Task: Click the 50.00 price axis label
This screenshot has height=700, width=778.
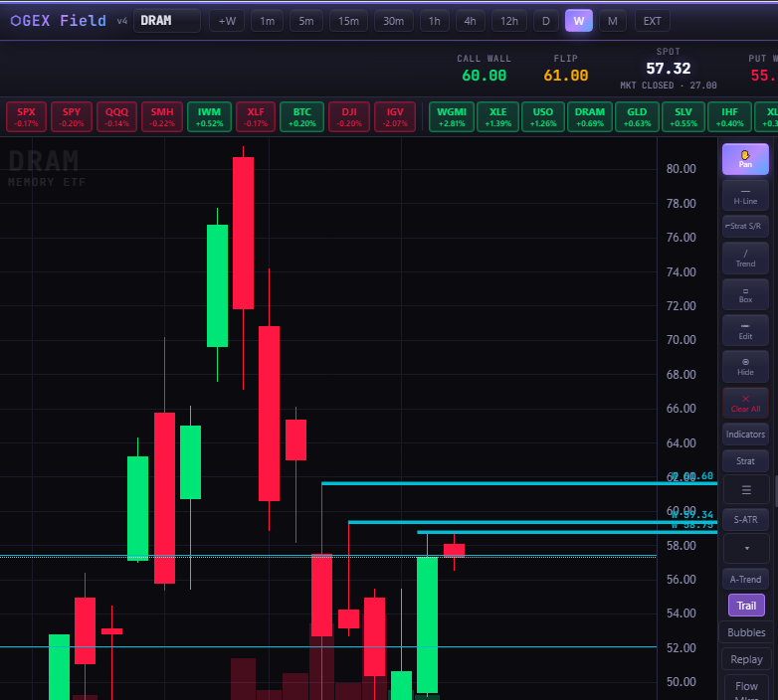Action: (x=681, y=682)
